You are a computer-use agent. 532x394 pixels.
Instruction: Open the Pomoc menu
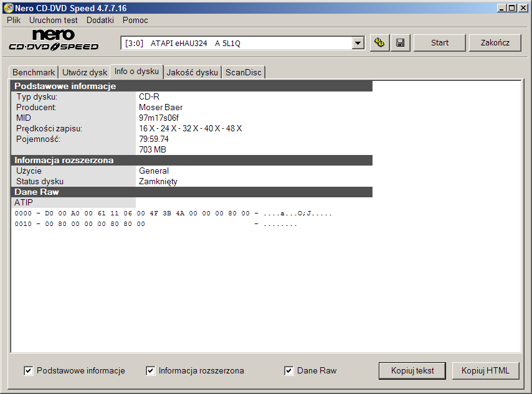pos(135,21)
